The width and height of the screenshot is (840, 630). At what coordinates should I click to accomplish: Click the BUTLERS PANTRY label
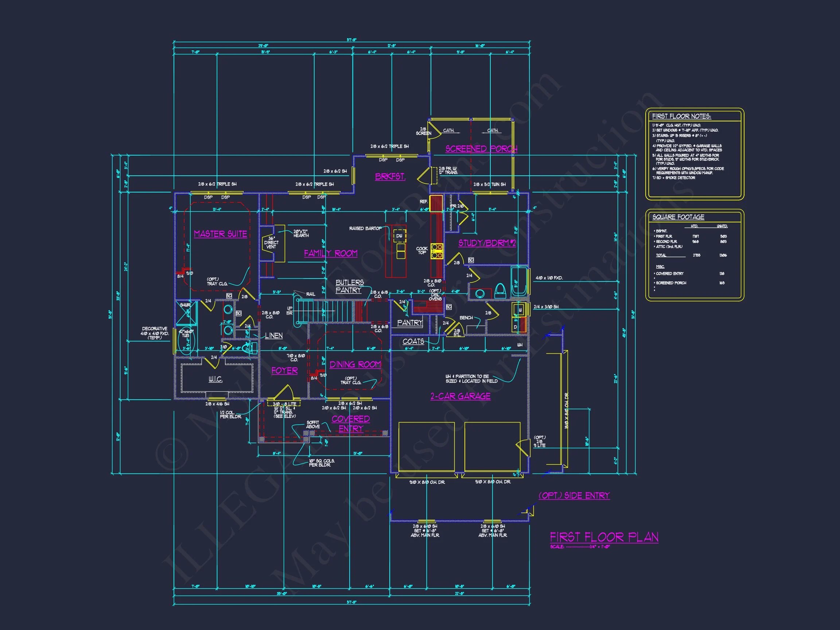coord(349,286)
